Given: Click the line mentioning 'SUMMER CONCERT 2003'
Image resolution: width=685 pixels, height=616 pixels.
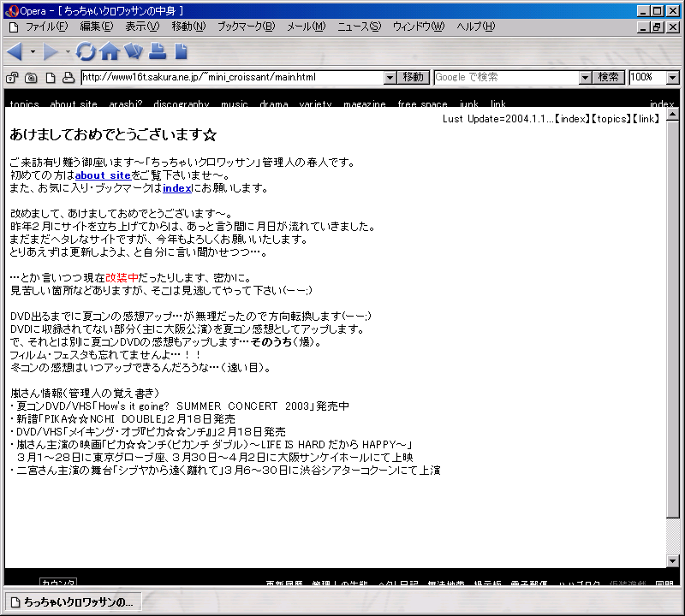Looking at the screenshot, I should (x=180, y=406).
